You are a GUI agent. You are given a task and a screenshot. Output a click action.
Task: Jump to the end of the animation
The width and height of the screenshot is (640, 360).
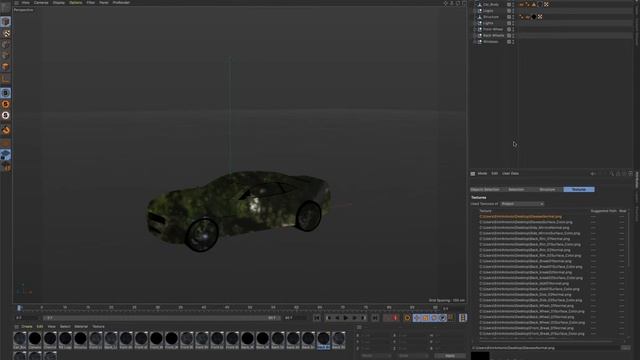(x=375, y=318)
